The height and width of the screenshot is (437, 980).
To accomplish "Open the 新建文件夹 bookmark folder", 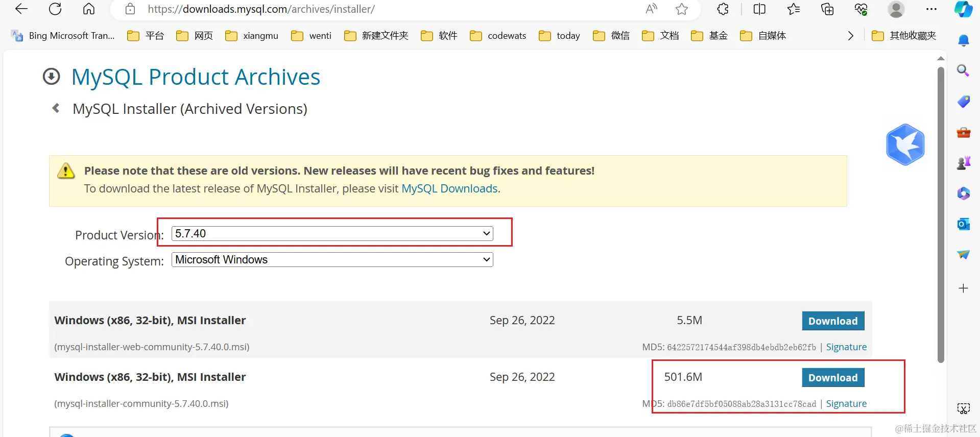I will coord(376,36).
